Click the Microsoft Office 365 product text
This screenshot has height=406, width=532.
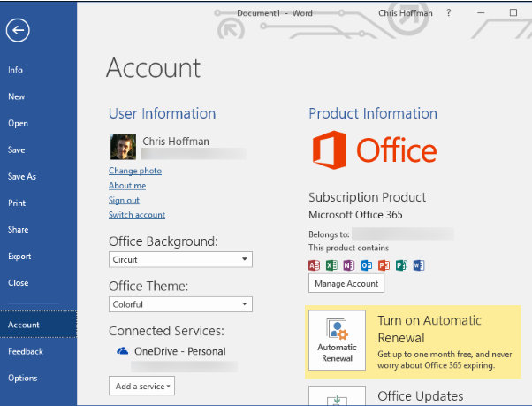[x=355, y=215]
